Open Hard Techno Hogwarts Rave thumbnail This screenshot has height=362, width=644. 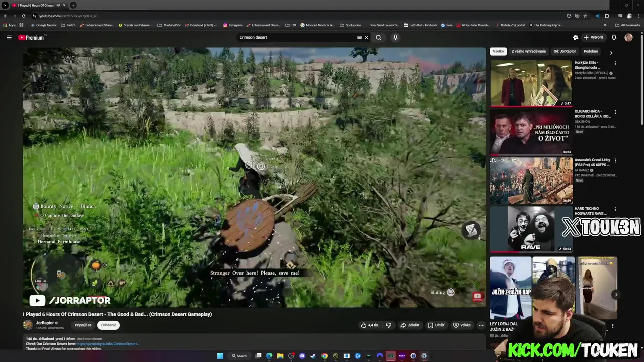(531, 229)
